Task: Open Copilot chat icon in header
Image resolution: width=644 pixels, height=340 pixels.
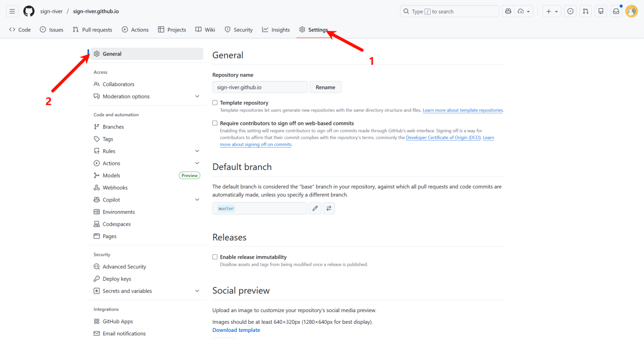Action: [x=507, y=11]
